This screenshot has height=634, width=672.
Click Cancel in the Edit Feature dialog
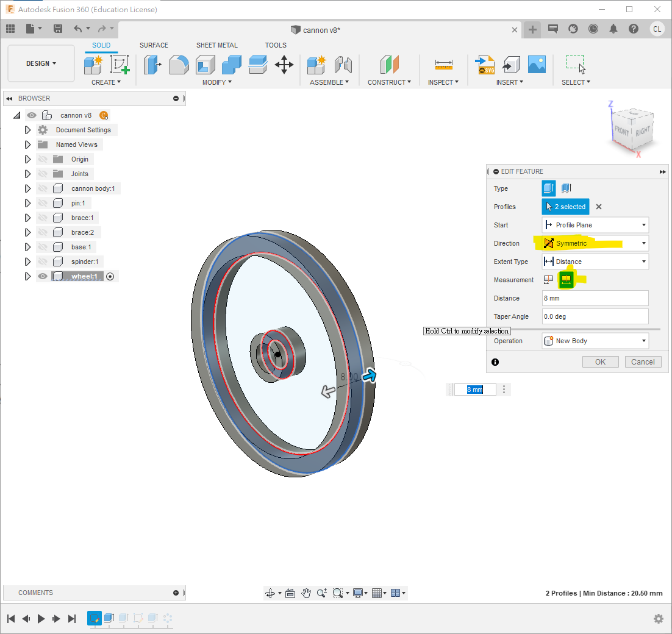click(643, 362)
